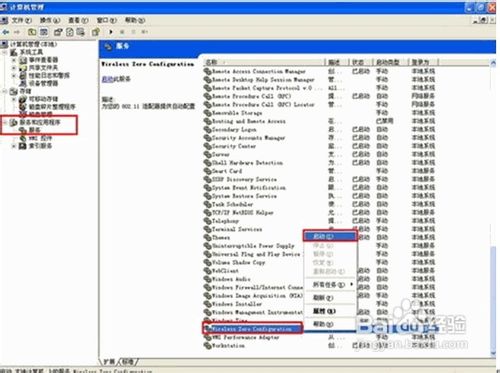Click the Properties toolbar icon
The height and width of the screenshot is (373, 500).
pyautogui.click(x=58, y=32)
